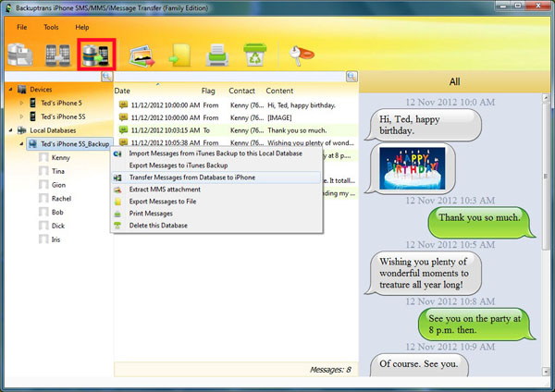Viewport: 555px width, 392px height.
Task: Click the message icon on the '[IMAGE]' row
Action: click(x=123, y=117)
